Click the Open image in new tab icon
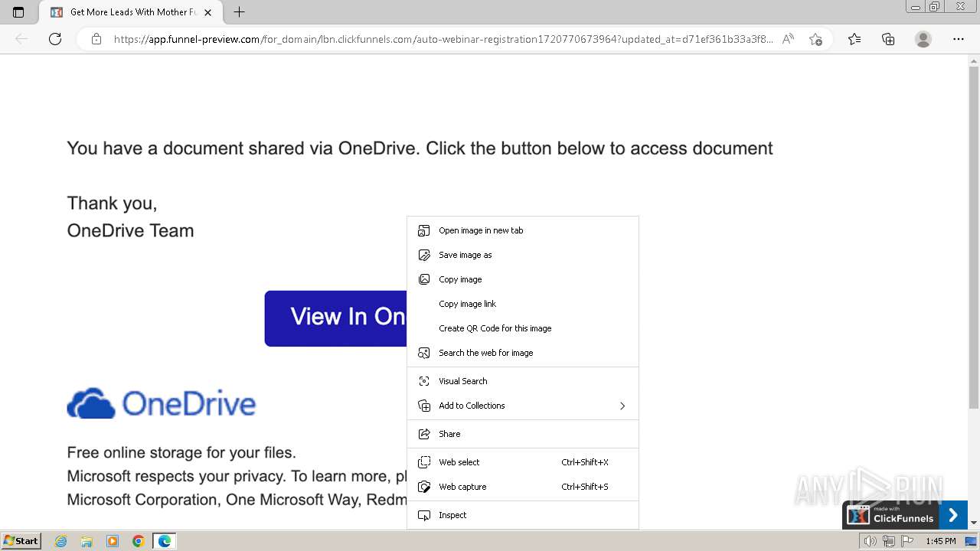980x551 pixels. point(424,230)
